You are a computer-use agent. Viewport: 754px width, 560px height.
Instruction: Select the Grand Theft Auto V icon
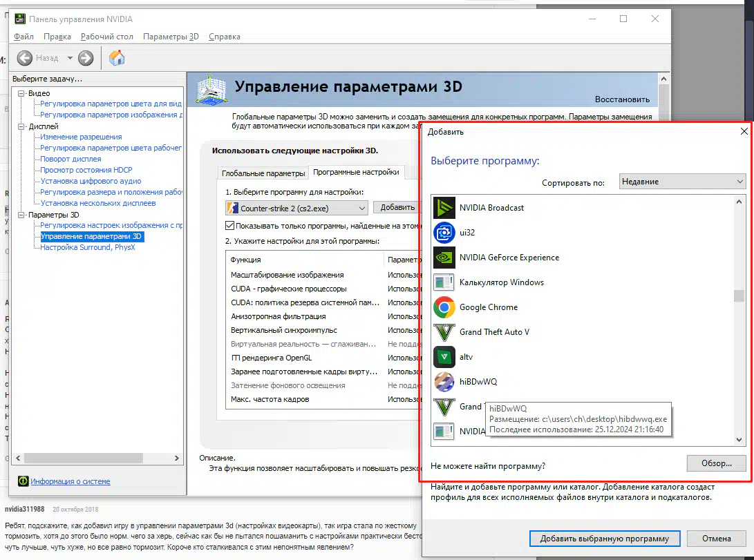click(x=444, y=332)
